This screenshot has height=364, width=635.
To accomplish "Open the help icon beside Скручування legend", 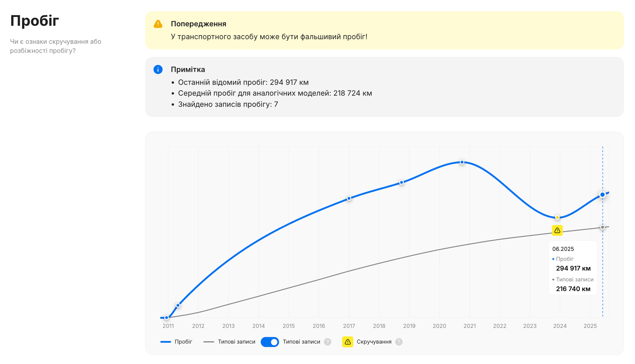I will point(399,342).
